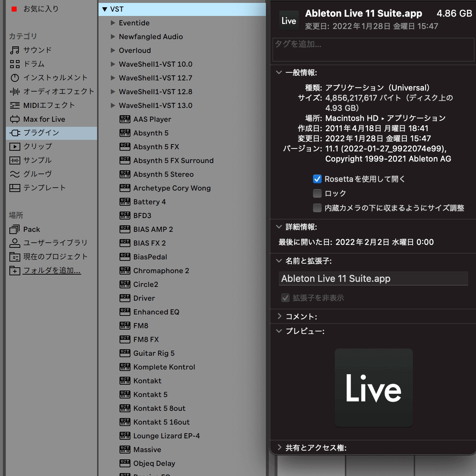Screen dimensions: 476x476
Task: Click the クリップ category icon
Action: coord(14,146)
